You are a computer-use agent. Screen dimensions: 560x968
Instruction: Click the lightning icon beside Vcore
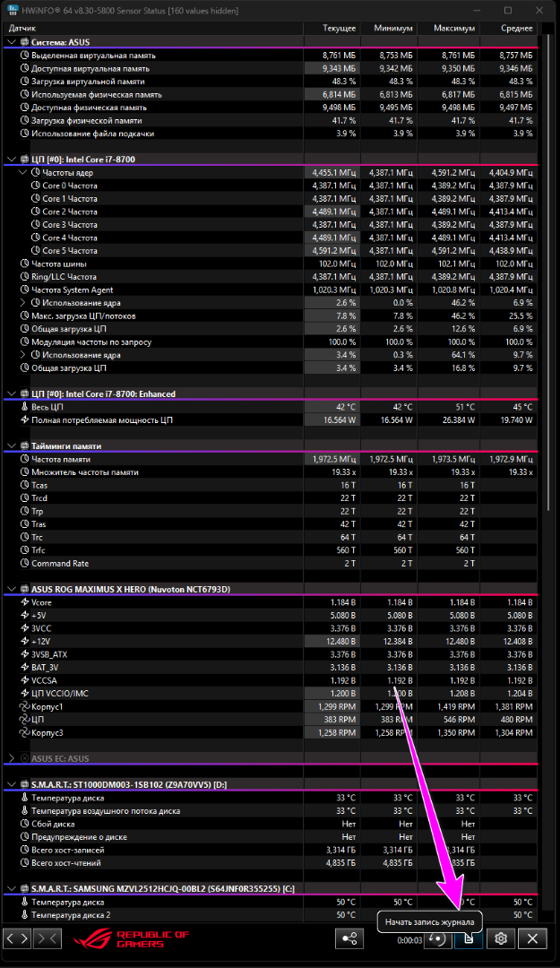pyautogui.click(x=25, y=602)
